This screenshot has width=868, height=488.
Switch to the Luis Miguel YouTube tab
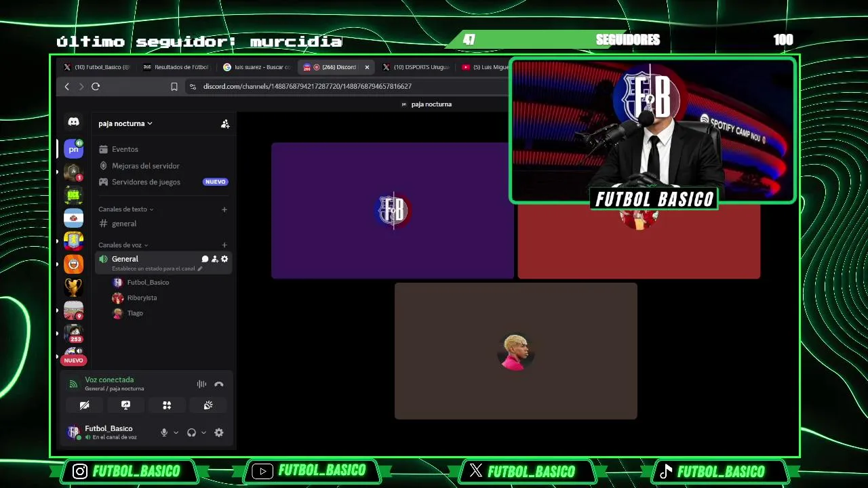tap(484, 67)
